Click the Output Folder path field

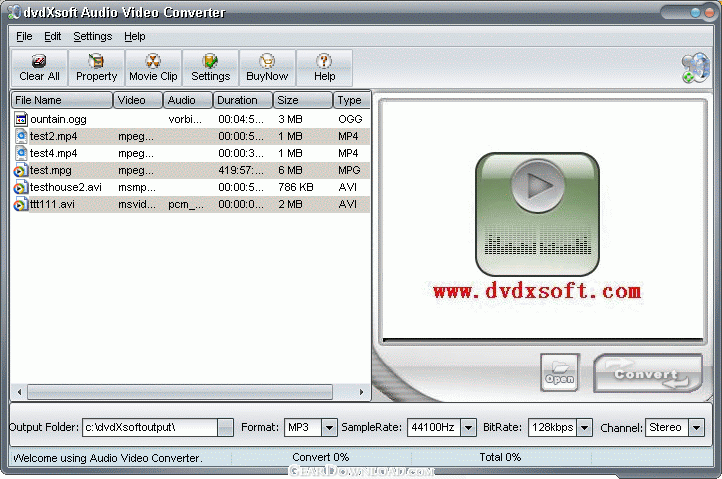point(150,427)
